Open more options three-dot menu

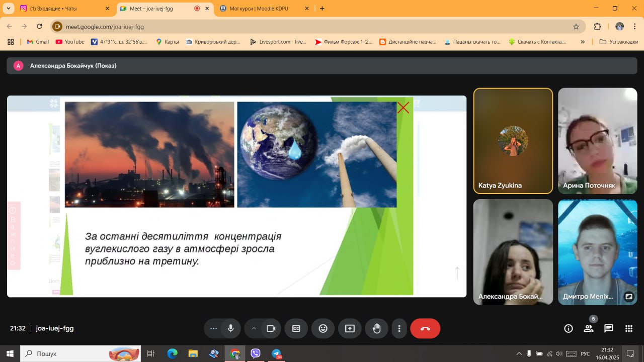coord(399,328)
